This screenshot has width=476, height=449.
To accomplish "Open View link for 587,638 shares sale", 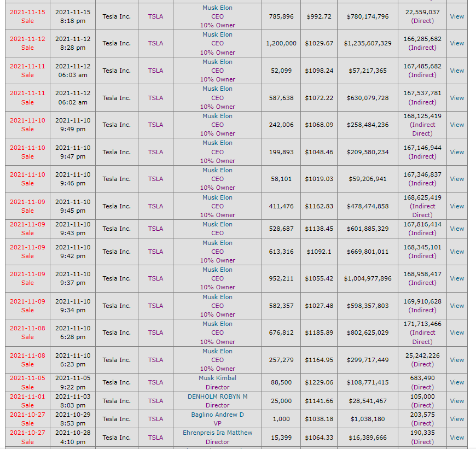I will tap(457, 98).
